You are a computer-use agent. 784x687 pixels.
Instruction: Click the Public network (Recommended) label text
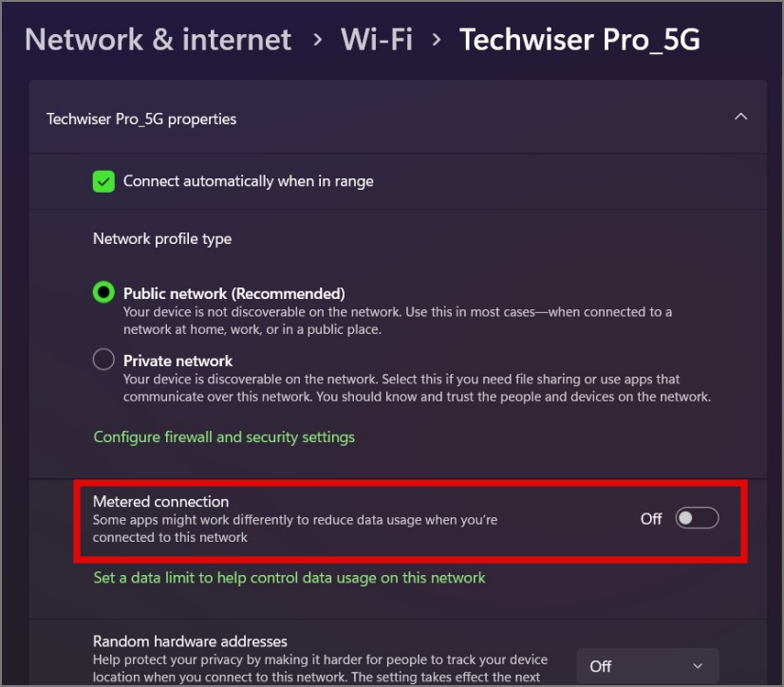(233, 293)
